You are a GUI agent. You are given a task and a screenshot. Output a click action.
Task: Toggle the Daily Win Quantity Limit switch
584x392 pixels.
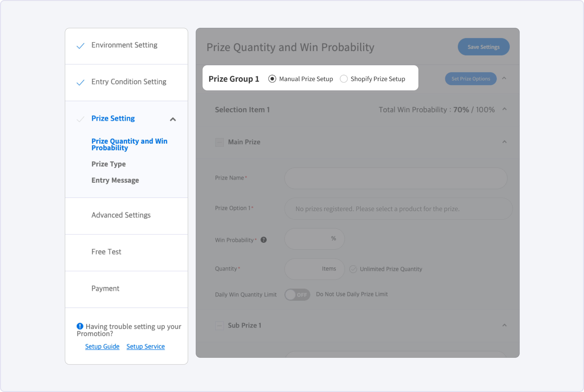click(x=297, y=294)
